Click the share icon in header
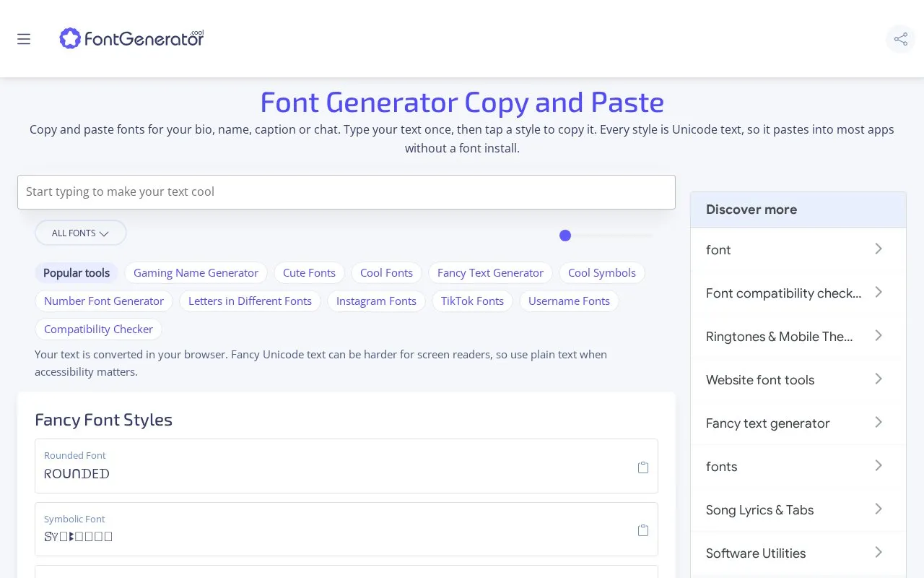The height and width of the screenshot is (578, 924). (x=900, y=39)
